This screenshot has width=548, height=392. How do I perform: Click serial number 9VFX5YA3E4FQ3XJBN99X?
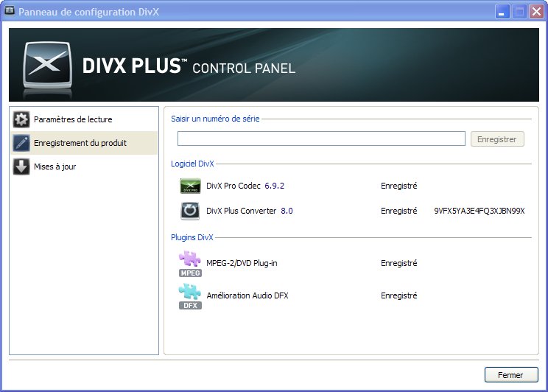tap(479, 211)
